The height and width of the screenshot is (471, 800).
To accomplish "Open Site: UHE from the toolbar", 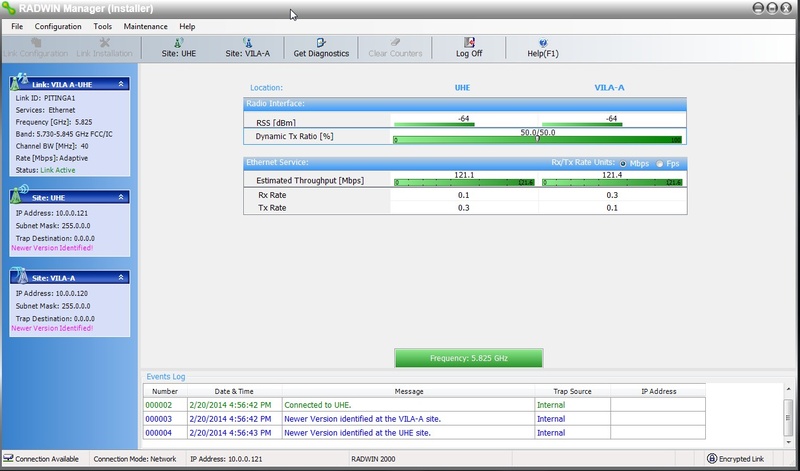I will pos(179,47).
